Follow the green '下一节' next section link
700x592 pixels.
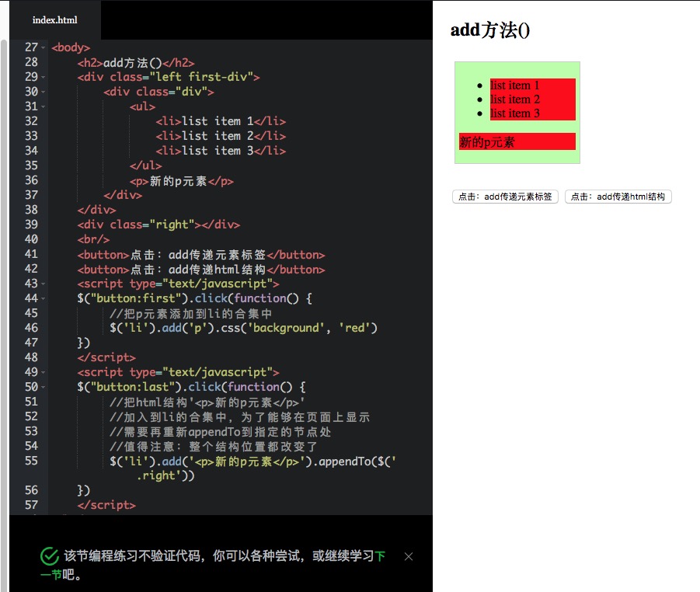point(380,555)
